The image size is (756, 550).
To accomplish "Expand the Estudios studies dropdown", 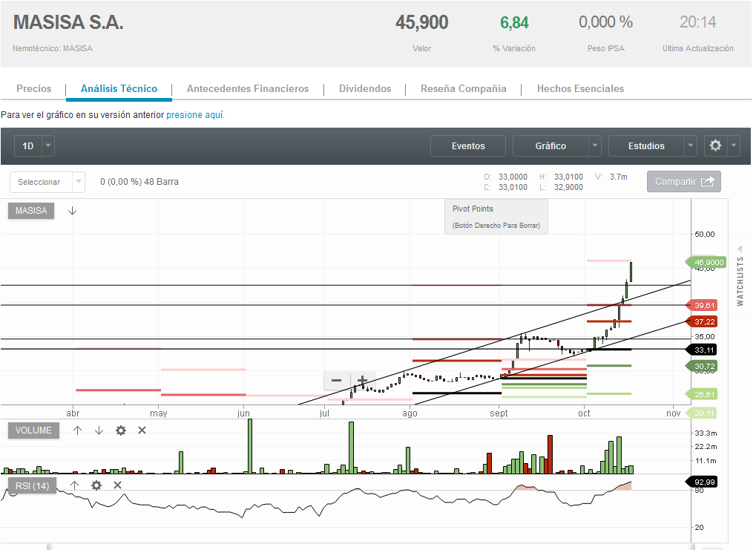I will [691, 146].
